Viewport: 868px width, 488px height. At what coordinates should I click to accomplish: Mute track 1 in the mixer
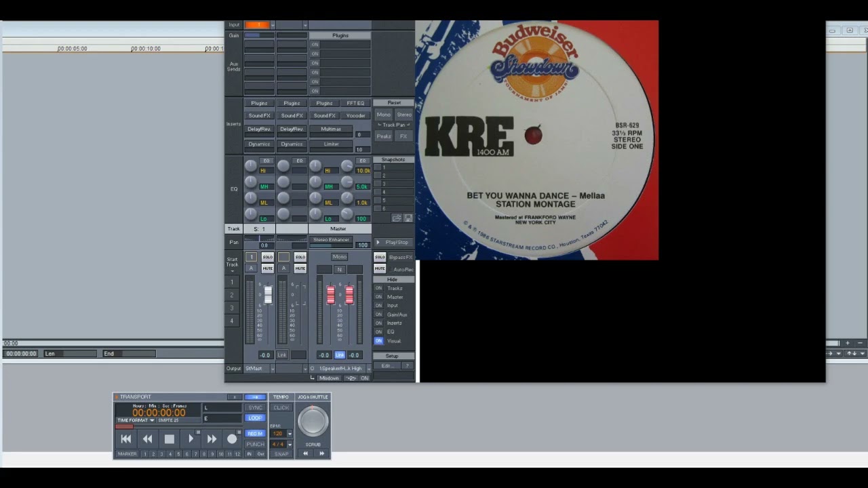coord(267,268)
